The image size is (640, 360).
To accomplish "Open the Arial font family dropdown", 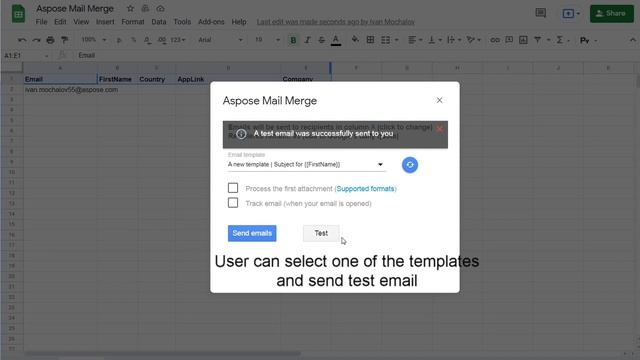I will click(x=220, y=40).
